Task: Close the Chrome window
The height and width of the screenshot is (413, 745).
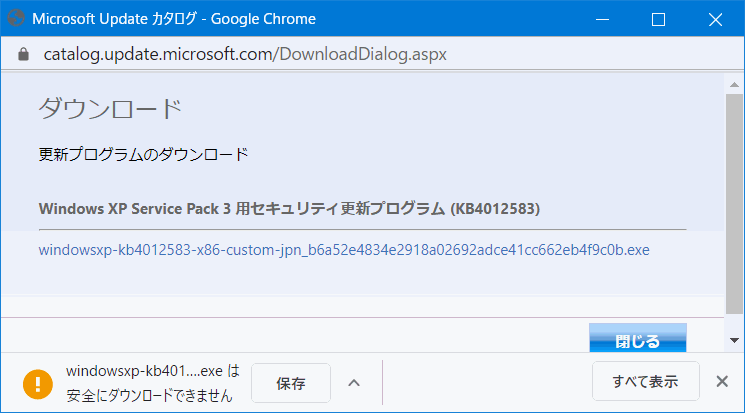Action: 715,19
